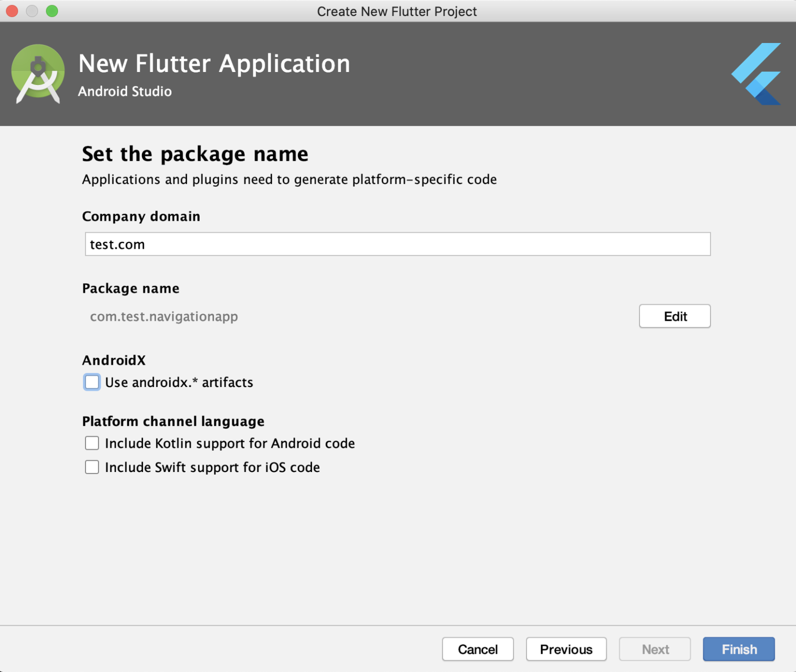The image size is (796, 672).
Task: Click the Create New Flutter Project window title
Action: pyautogui.click(x=397, y=11)
